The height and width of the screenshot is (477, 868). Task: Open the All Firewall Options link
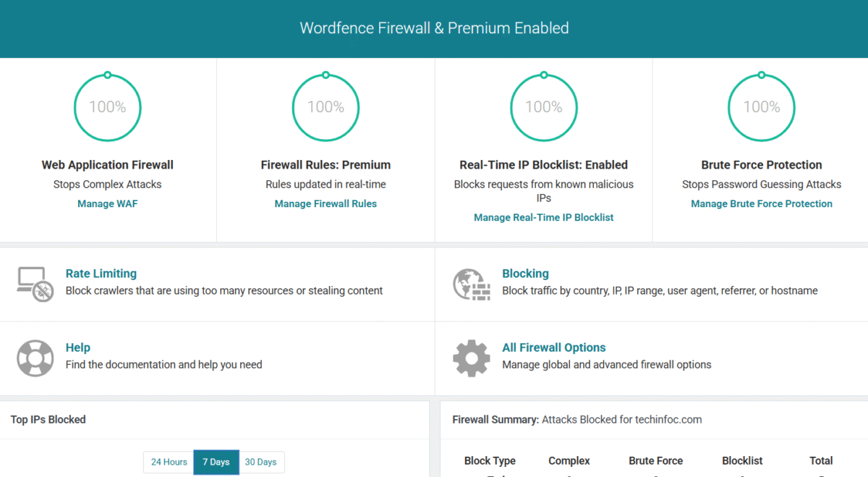click(553, 347)
